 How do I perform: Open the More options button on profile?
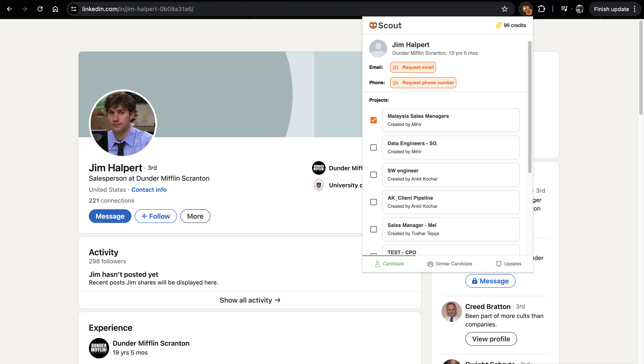pyautogui.click(x=195, y=216)
